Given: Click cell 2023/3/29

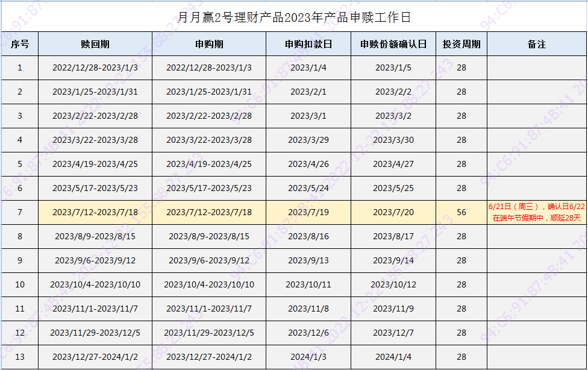Looking at the screenshot, I should point(308,140).
